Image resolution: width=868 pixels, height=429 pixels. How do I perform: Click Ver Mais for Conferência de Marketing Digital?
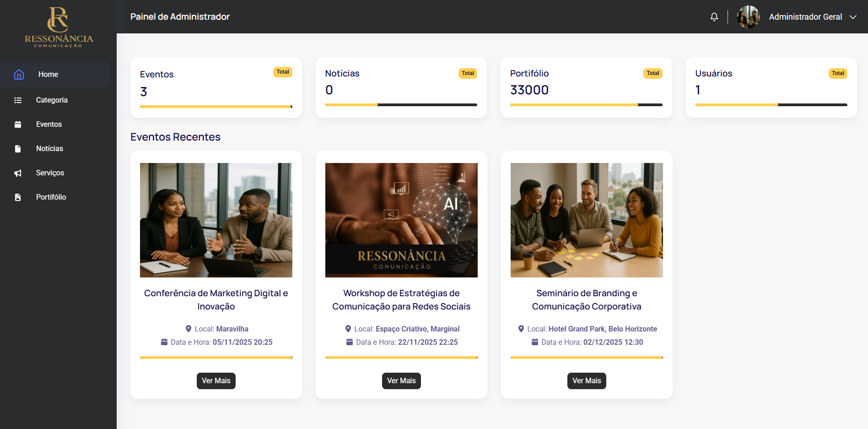tap(216, 381)
